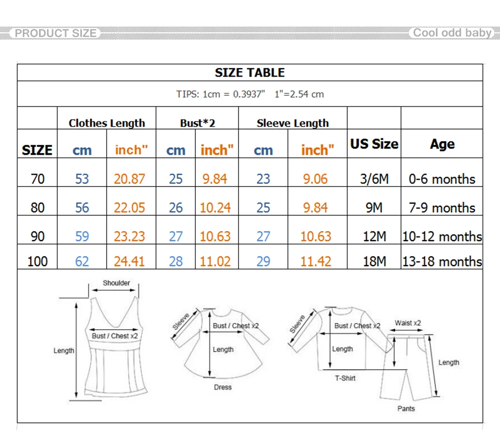Click the Age header cell
The height and width of the screenshot is (448, 500).
tap(442, 144)
